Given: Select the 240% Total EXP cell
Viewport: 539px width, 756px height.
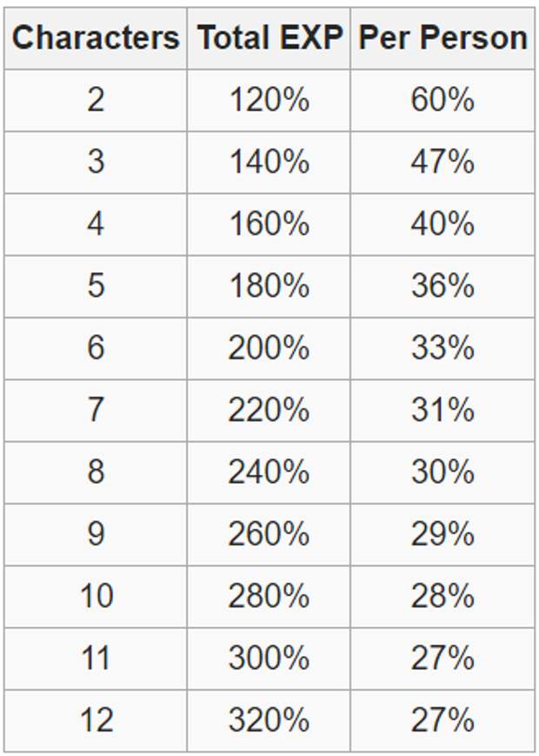Looking at the screenshot, I should [269, 472].
